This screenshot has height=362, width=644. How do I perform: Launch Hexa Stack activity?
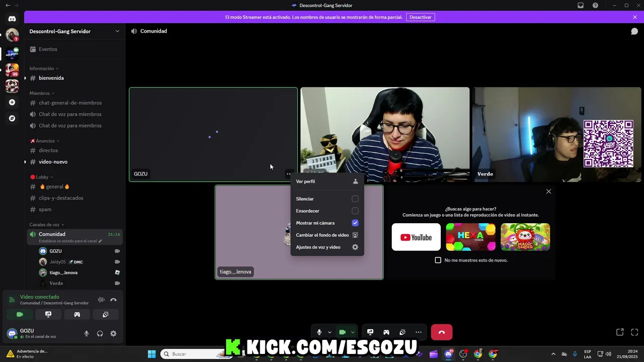click(x=470, y=237)
